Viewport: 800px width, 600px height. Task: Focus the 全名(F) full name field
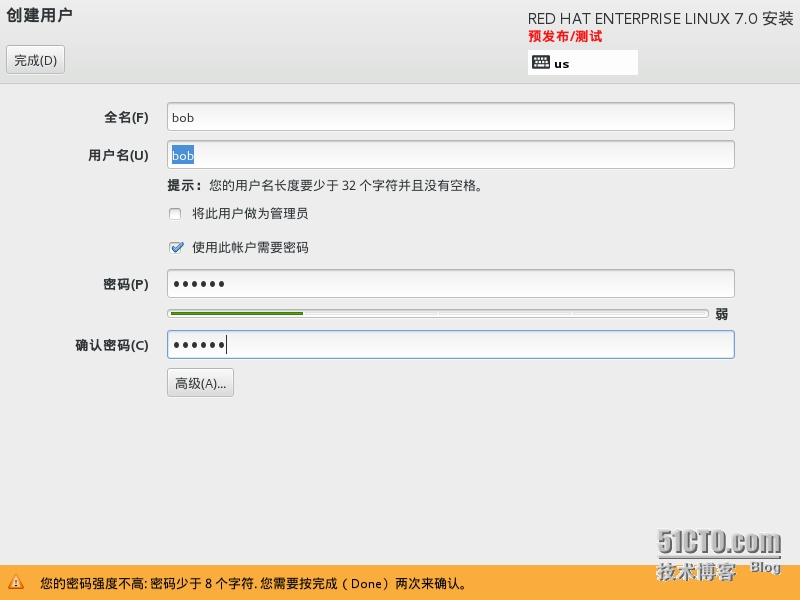click(x=451, y=117)
